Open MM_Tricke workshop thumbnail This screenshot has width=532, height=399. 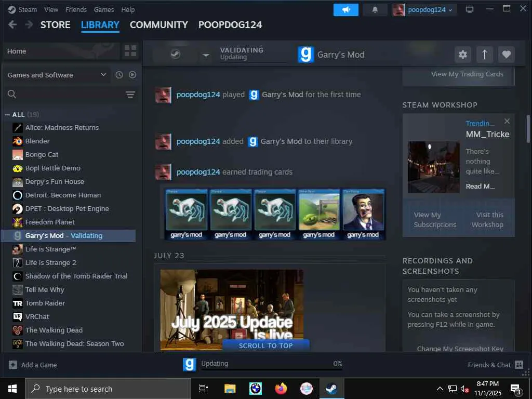434,167
